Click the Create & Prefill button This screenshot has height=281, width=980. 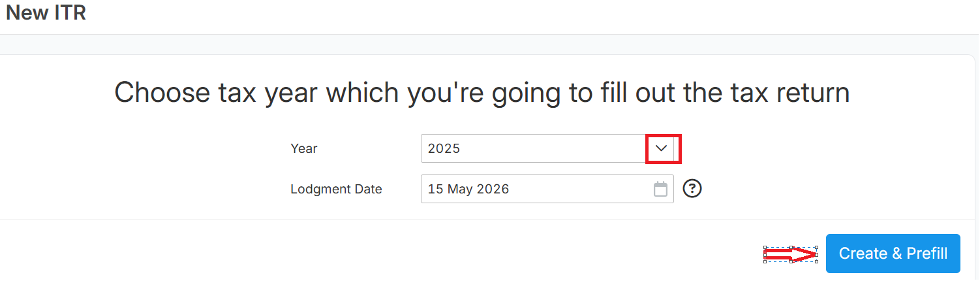coord(893,254)
